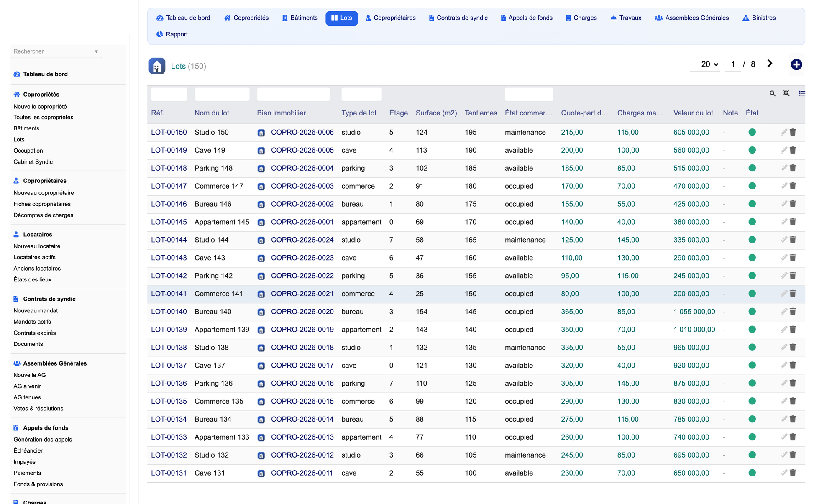Open the Travaux tab
Screen dimensions: 814x504
coord(626,18)
